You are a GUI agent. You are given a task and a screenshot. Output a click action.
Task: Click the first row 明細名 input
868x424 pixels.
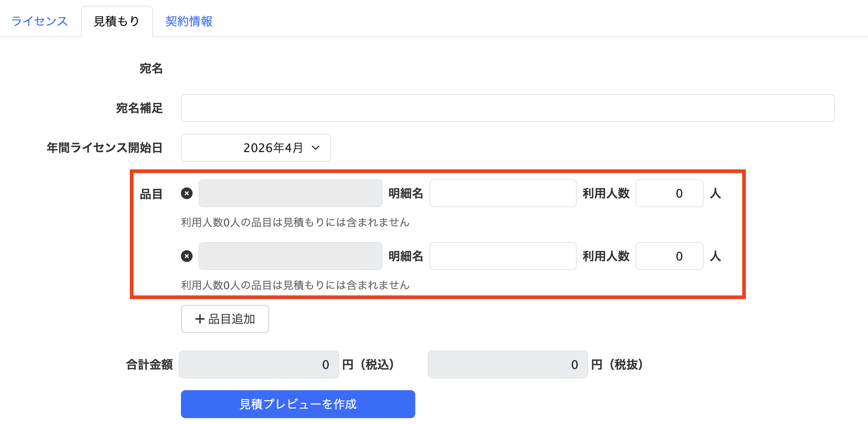(x=503, y=193)
